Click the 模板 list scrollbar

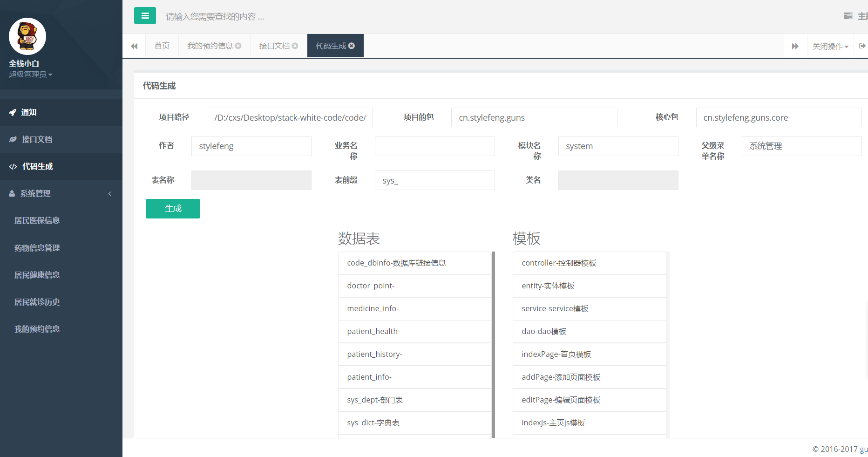(x=668, y=345)
